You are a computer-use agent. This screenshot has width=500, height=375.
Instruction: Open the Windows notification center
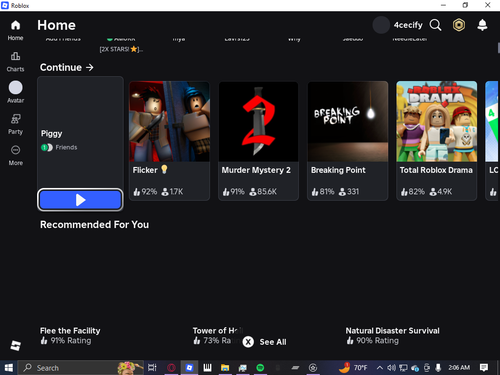[484, 368]
